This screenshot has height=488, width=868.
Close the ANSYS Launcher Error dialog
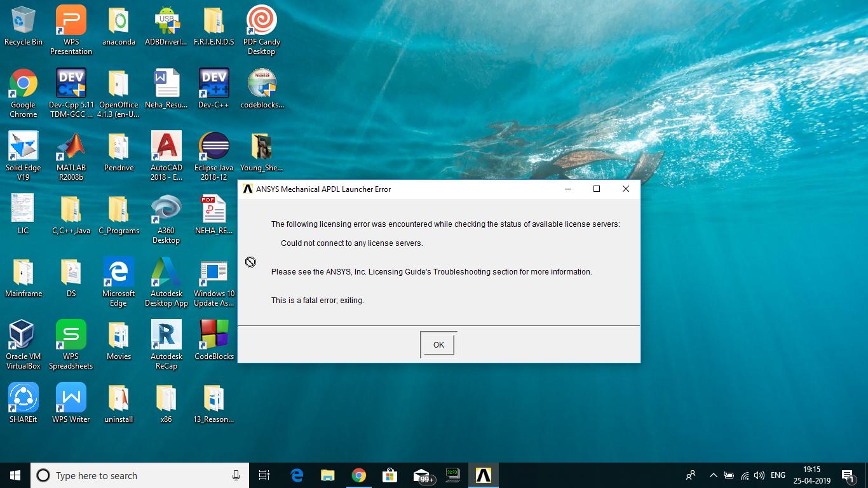tap(626, 189)
